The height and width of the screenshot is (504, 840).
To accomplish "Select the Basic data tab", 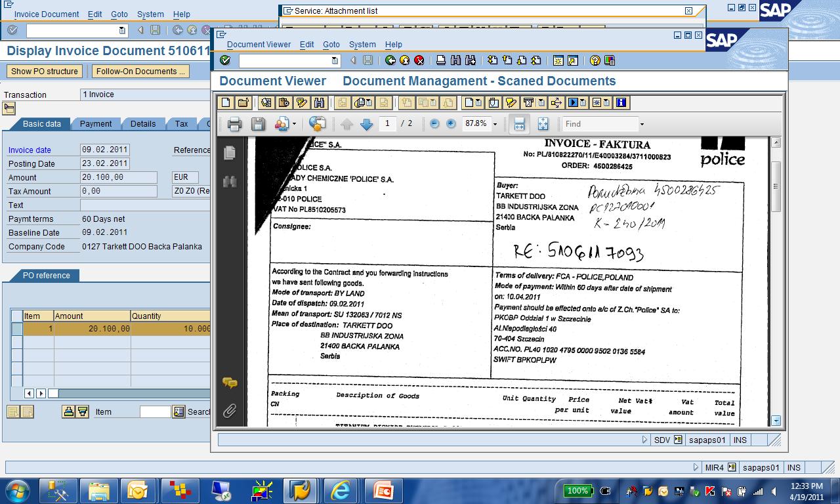I will 42,123.
